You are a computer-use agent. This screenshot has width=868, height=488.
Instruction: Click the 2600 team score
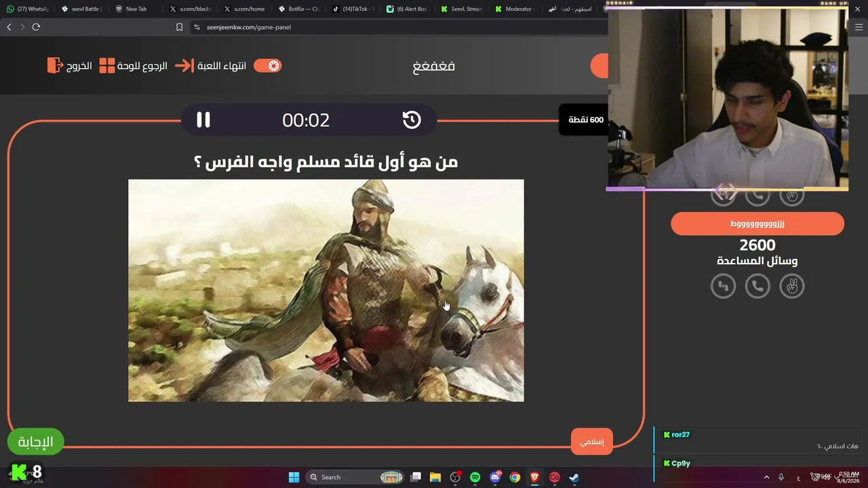click(x=757, y=245)
